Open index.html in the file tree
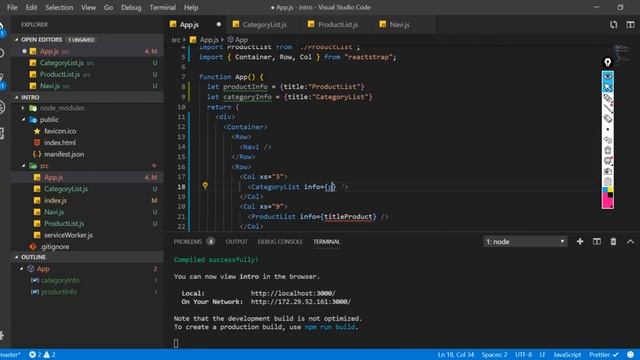The width and height of the screenshot is (640, 360). 60,142
